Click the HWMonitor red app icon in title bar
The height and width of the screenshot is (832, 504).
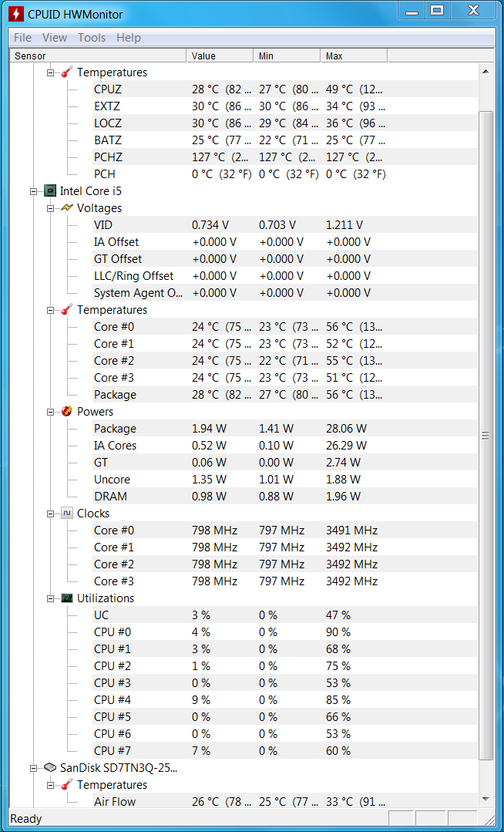tap(16, 15)
